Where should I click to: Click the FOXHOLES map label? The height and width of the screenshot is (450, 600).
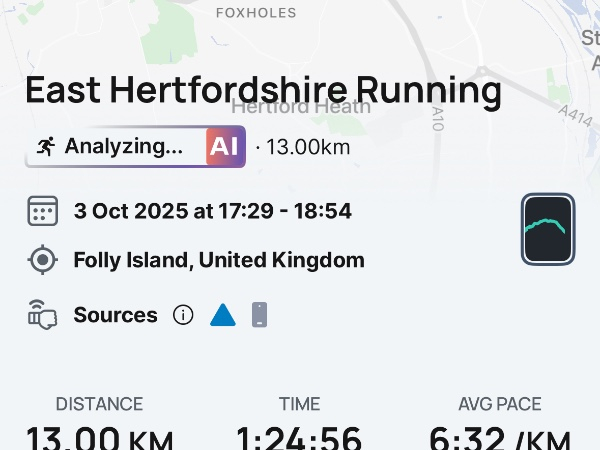[257, 13]
